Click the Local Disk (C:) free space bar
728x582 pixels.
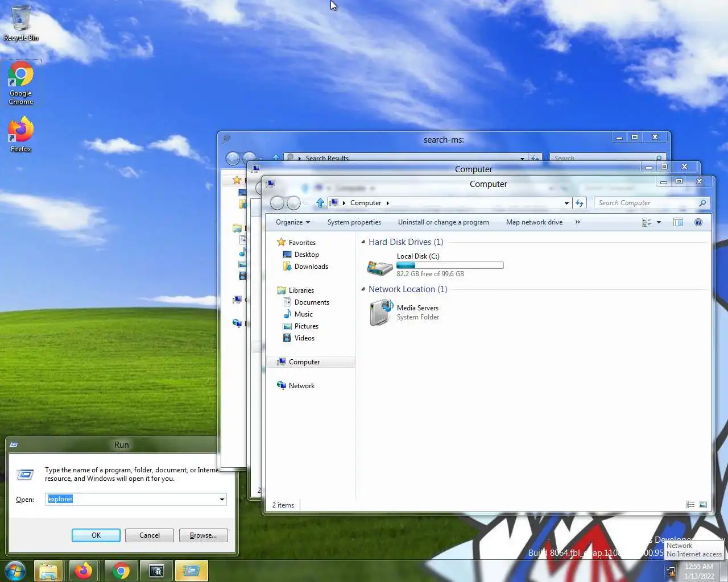(x=450, y=265)
